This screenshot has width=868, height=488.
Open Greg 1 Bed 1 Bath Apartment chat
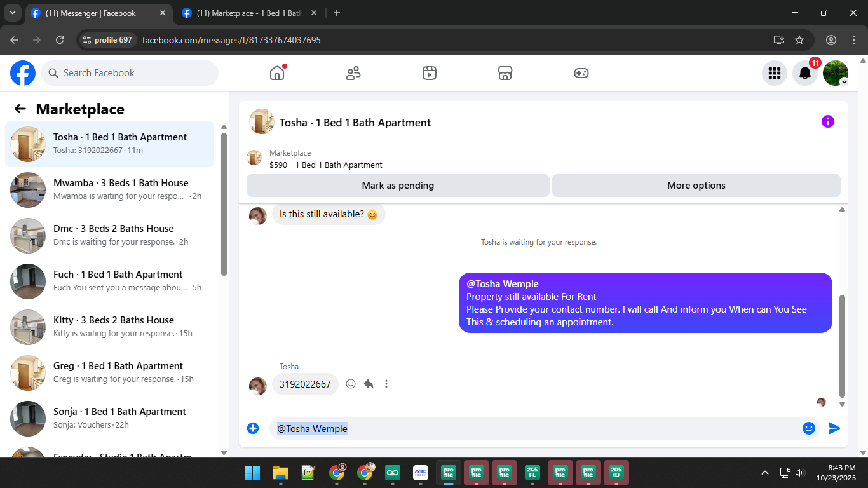click(110, 373)
